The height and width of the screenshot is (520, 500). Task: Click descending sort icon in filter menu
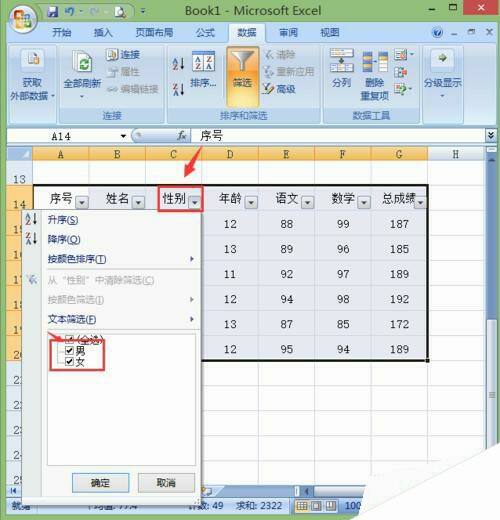coord(31,238)
